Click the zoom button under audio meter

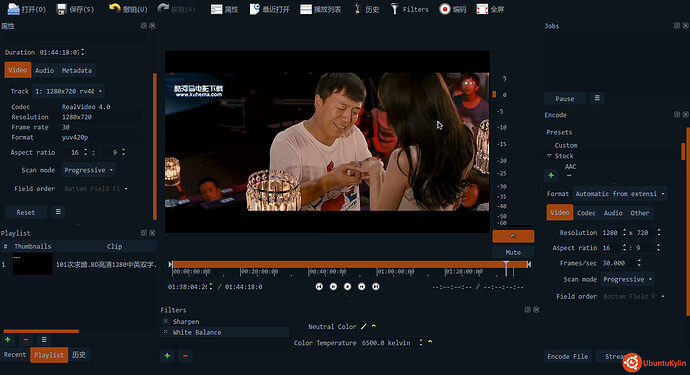[513, 236]
